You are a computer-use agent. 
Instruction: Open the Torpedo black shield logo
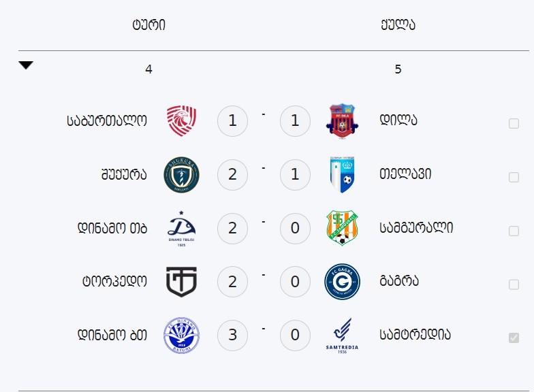click(181, 282)
